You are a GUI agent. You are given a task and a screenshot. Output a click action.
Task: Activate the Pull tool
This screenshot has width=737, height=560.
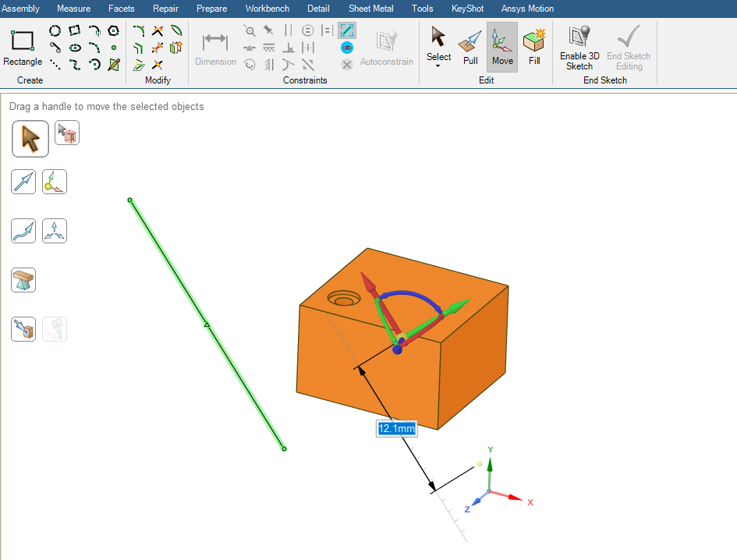pyautogui.click(x=470, y=47)
